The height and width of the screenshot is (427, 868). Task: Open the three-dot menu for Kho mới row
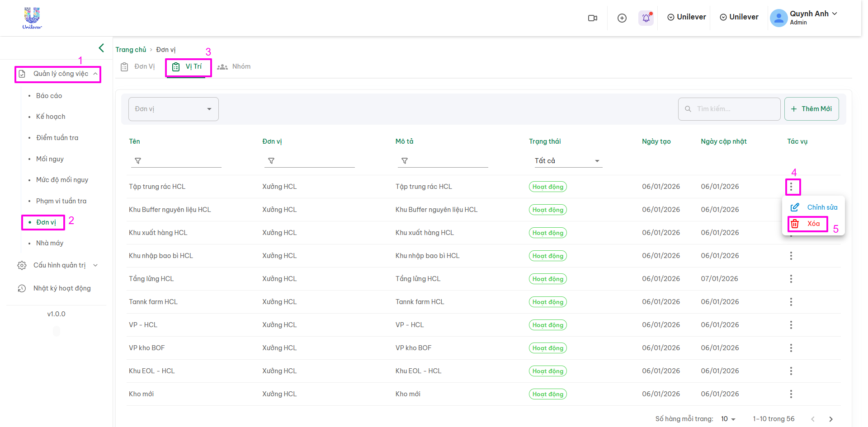click(791, 394)
